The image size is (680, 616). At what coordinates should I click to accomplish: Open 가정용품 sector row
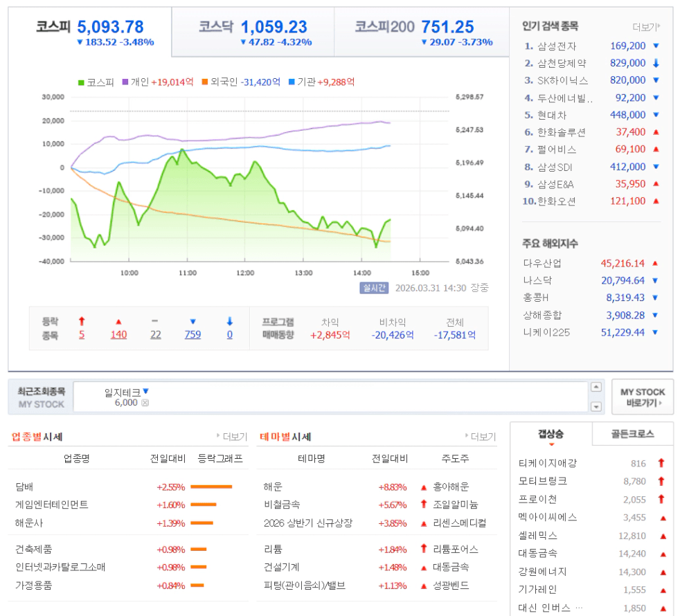tap(33, 586)
